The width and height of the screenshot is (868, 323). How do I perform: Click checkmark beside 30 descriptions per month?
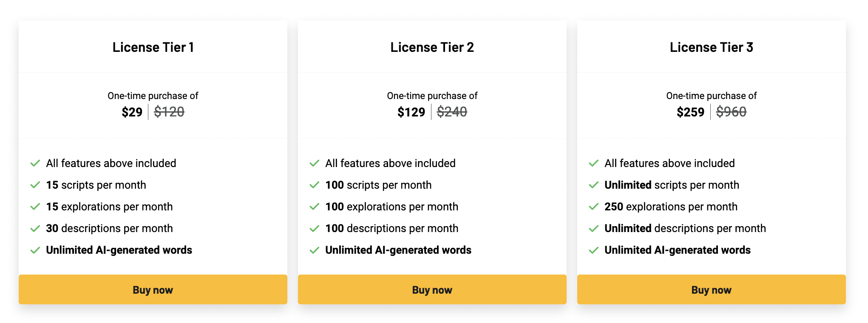pyautogui.click(x=35, y=229)
